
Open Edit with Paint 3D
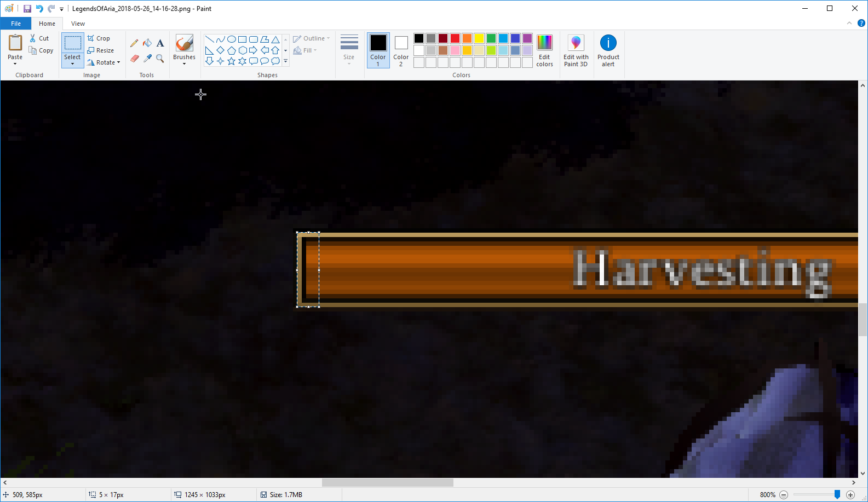576,51
